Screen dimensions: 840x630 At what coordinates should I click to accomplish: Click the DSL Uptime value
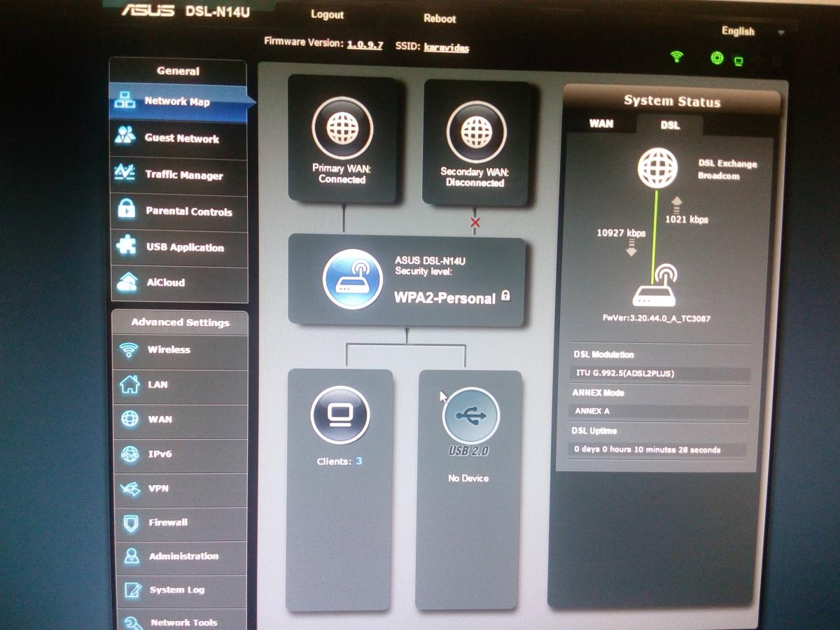(658, 449)
